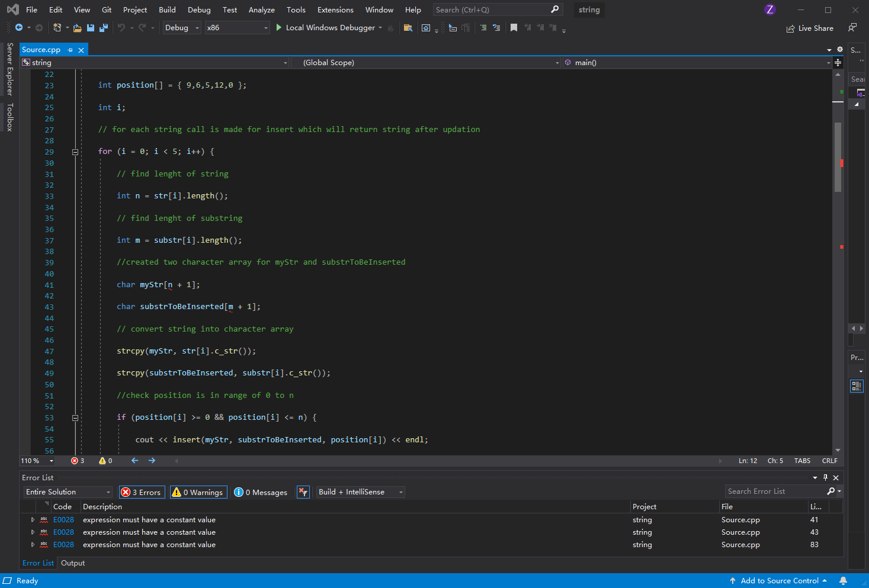Open the Build + IntelliSense dropdown

click(x=360, y=491)
